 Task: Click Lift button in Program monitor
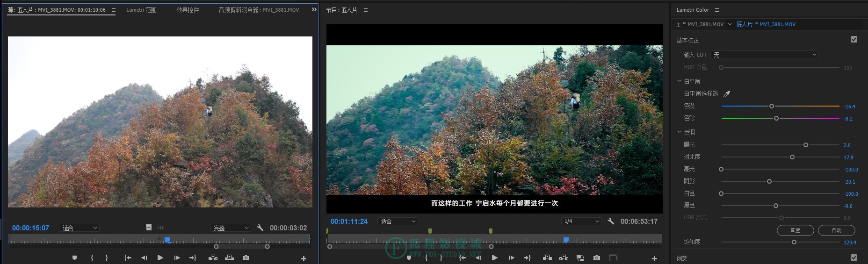(547, 258)
